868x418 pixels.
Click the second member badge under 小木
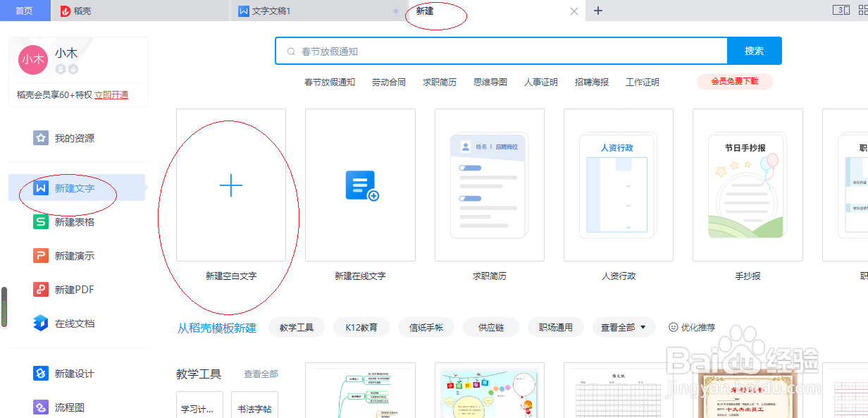click(x=73, y=69)
